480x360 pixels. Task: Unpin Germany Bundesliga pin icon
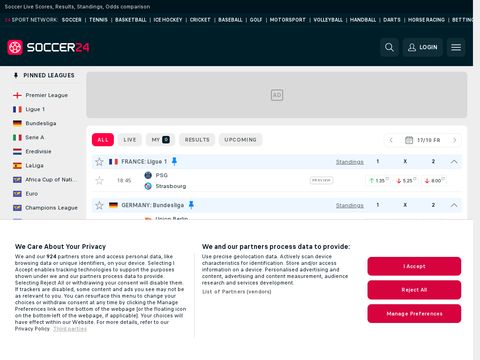coord(191,205)
